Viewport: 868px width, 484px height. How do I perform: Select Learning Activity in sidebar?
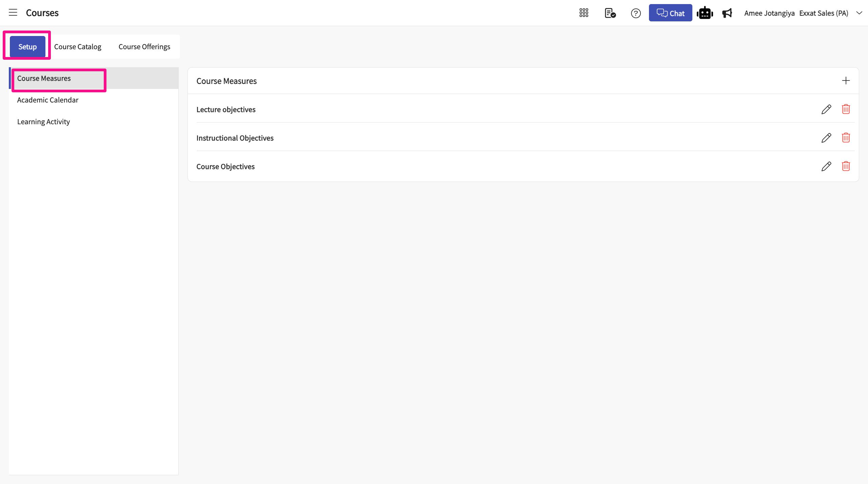click(43, 122)
